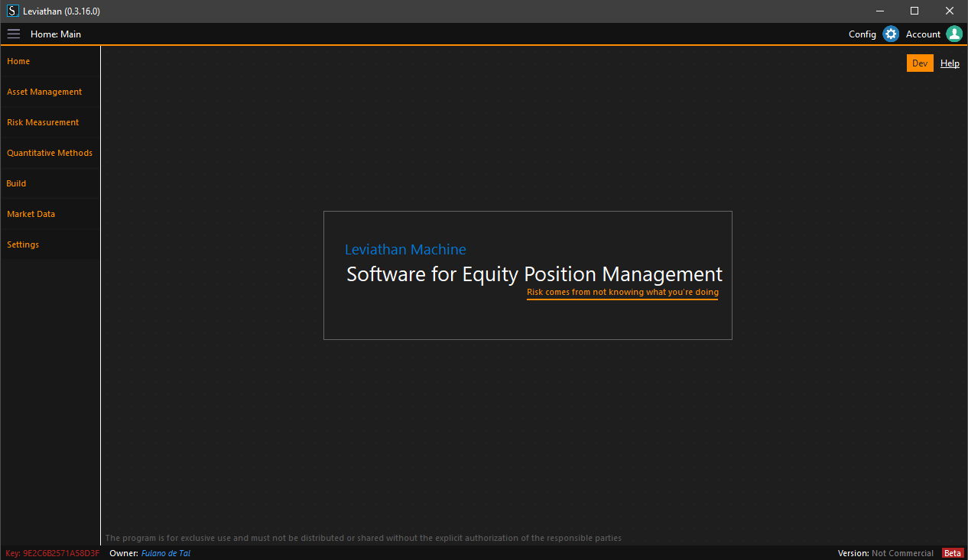
Task: Select Asset Management in sidebar
Action: tap(44, 92)
